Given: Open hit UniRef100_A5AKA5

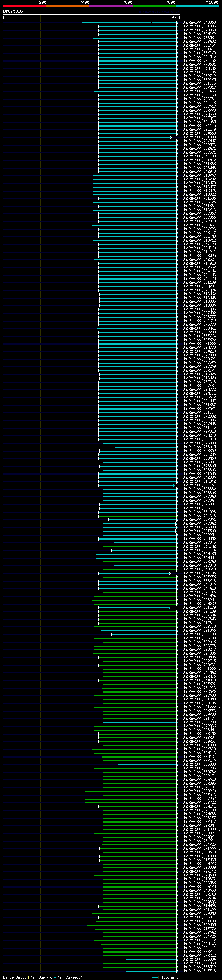Looking at the screenshot, I should click(199, 68).
